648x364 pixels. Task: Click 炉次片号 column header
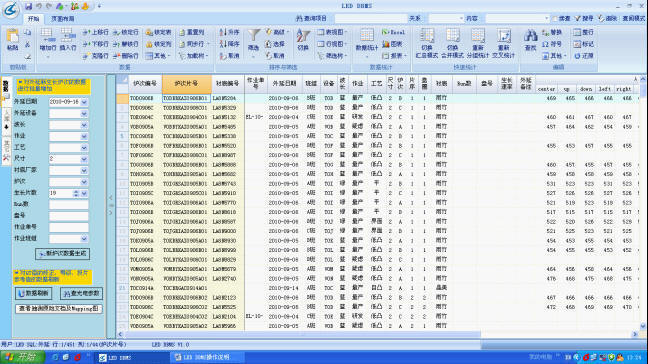[186, 83]
